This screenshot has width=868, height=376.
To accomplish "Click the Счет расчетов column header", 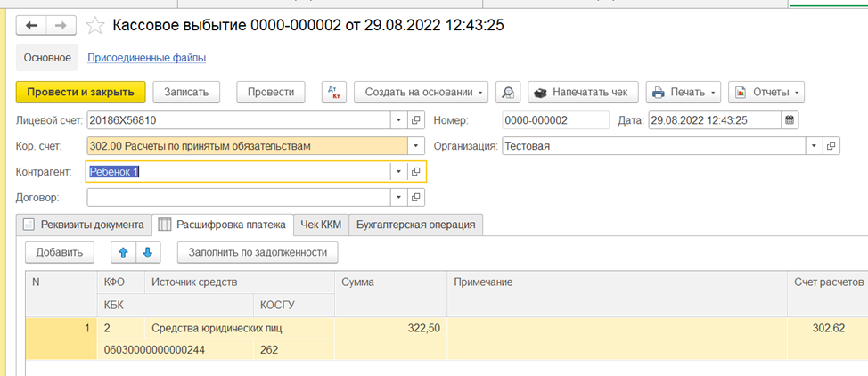I will coord(828,293).
